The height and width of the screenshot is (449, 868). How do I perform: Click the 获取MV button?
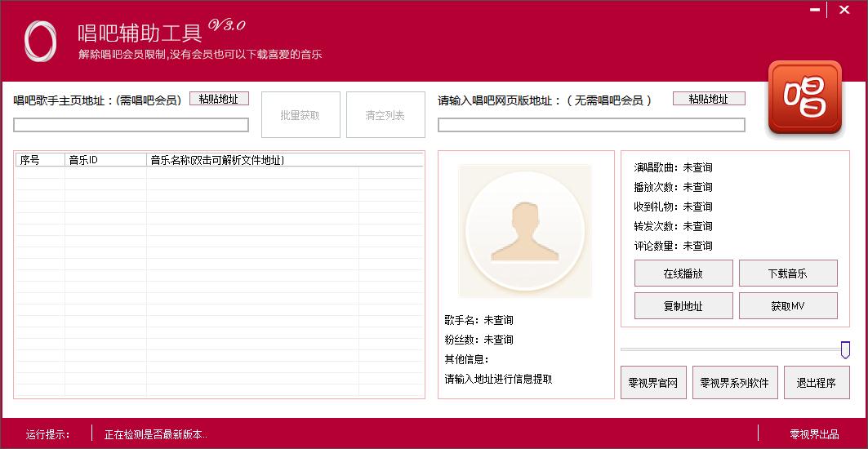coord(788,306)
